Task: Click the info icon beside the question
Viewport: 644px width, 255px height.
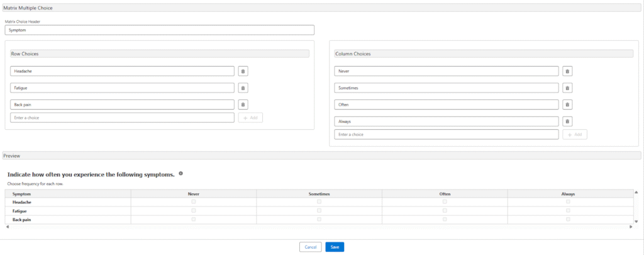Action: click(180, 173)
